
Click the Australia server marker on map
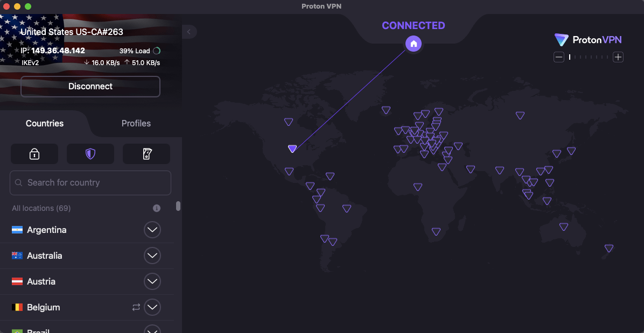click(564, 226)
